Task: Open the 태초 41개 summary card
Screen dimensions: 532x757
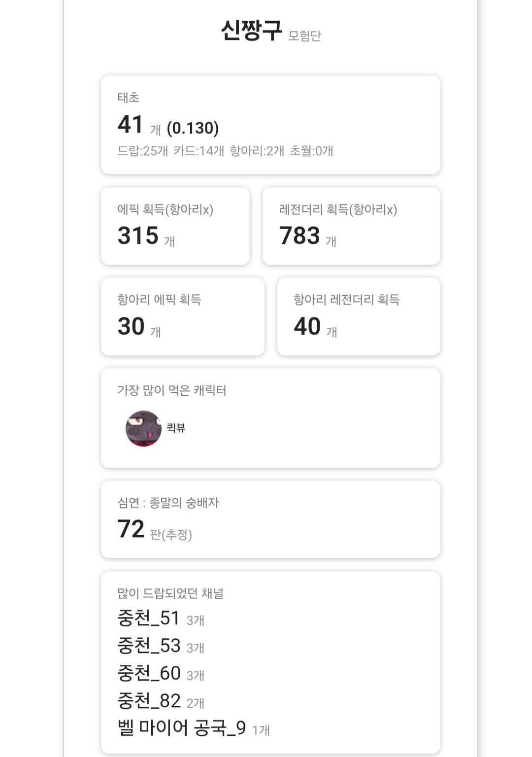Action: 270,125
